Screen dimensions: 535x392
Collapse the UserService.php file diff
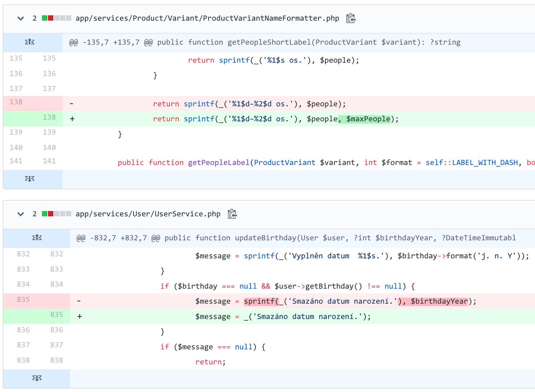click(x=20, y=214)
